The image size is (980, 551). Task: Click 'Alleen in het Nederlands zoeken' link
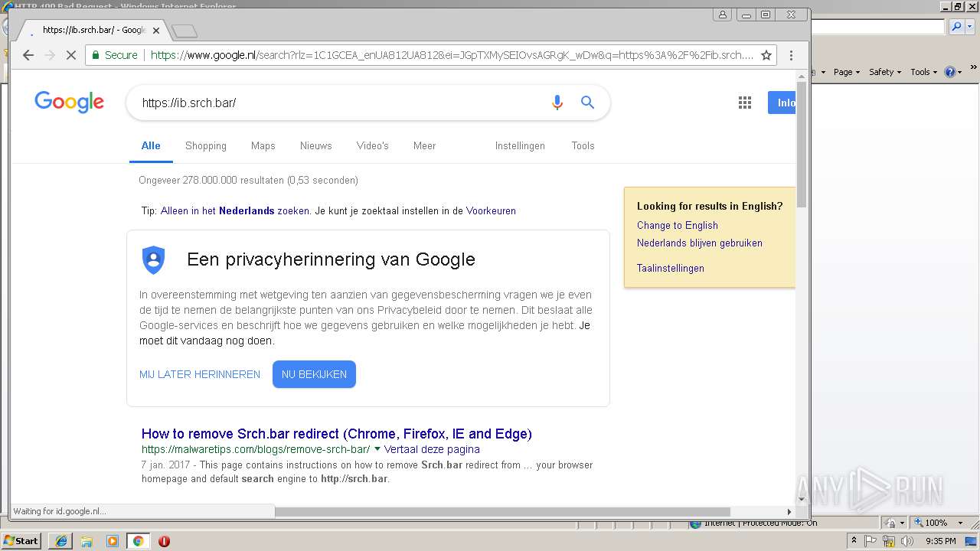[235, 210]
